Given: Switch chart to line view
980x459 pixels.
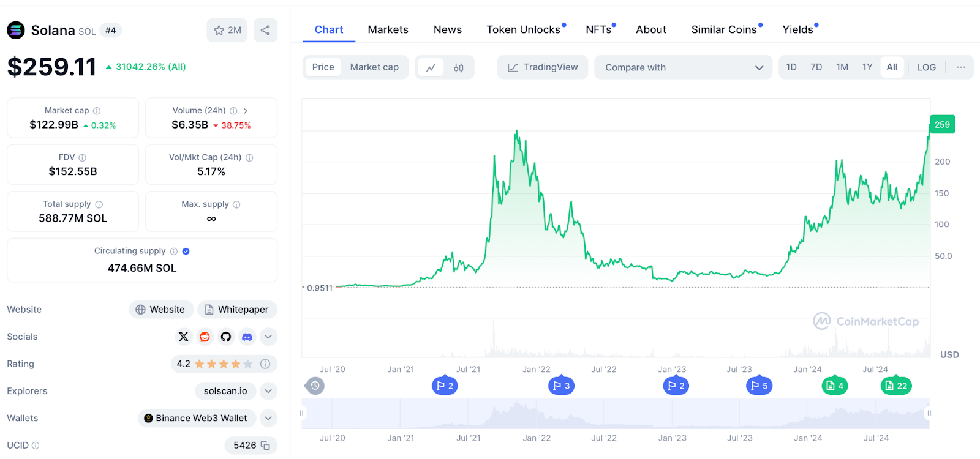Looking at the screenshot, I should point(431,68).
